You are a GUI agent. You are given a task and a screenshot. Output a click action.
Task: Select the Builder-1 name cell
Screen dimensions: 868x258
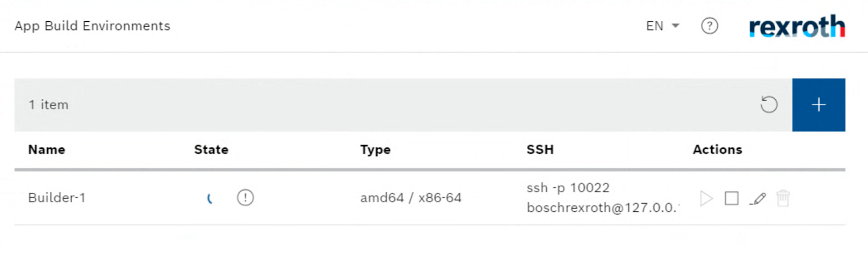[x=57, y=198]
